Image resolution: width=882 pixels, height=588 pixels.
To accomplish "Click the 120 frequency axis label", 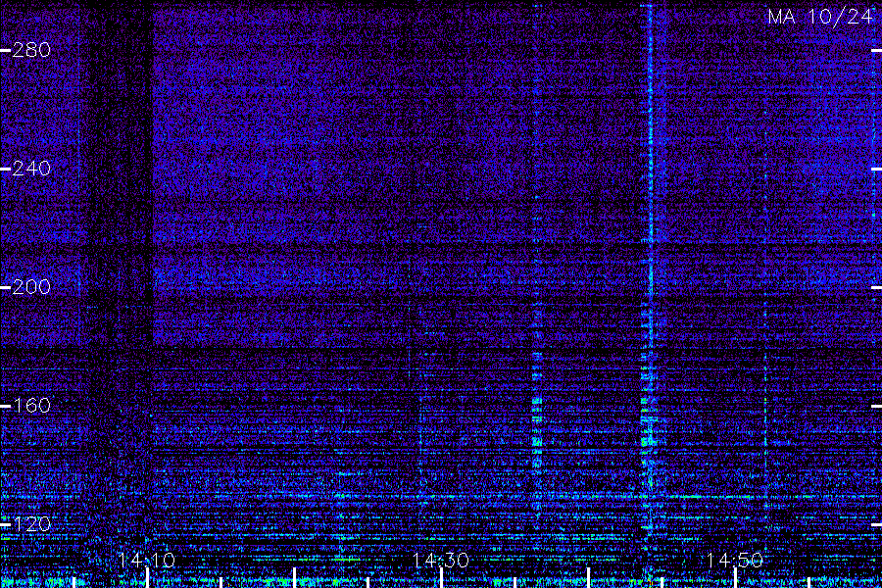I will coord(31,524).
